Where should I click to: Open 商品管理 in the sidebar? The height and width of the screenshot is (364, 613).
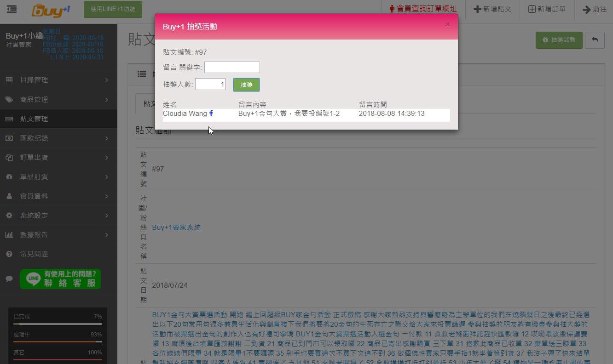[58, 99]
